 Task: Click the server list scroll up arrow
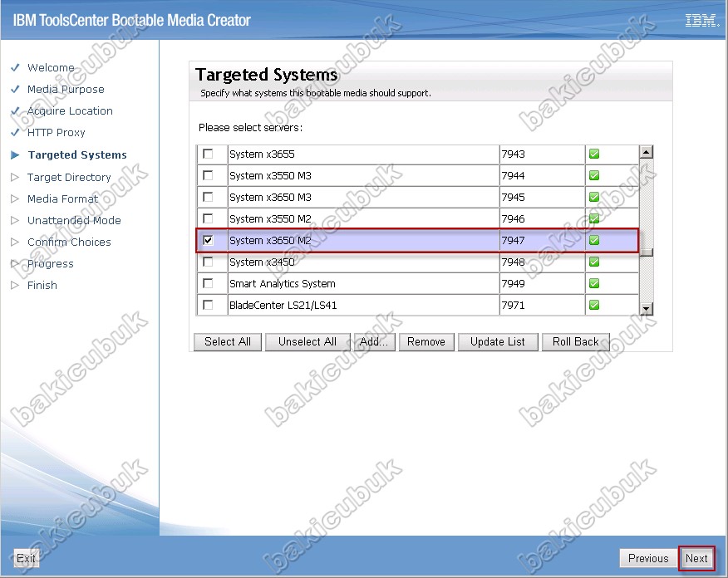(647, 152)
